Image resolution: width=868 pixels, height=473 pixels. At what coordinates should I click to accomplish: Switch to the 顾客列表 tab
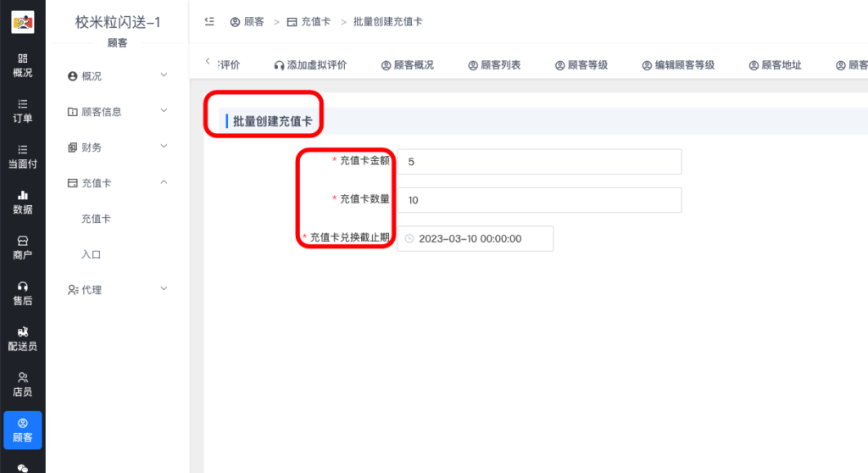[494, 65]
